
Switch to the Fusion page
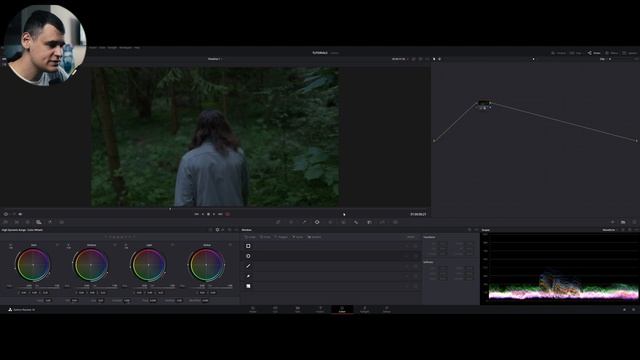coord(320,309)
